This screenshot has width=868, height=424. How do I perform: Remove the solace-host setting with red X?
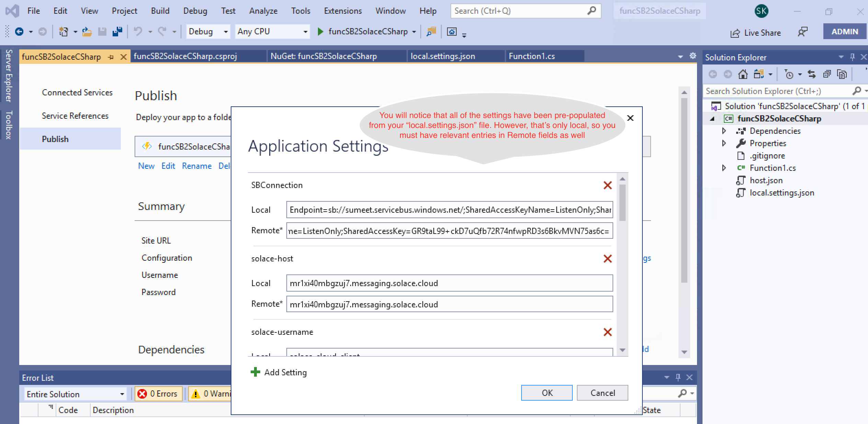[607, 259]
